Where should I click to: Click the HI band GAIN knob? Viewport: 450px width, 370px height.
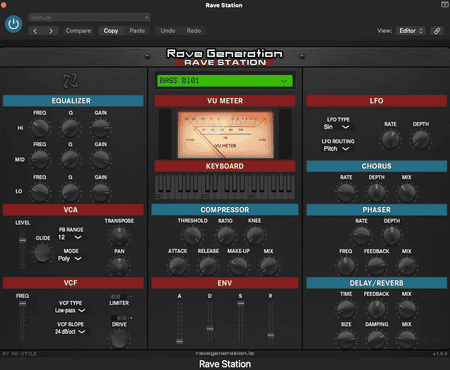tap(101, 128)
